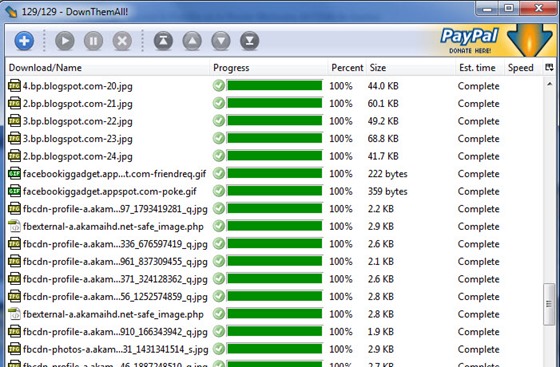Open the column picker icon
560x367 pixels.
click(x=549, y=67)
